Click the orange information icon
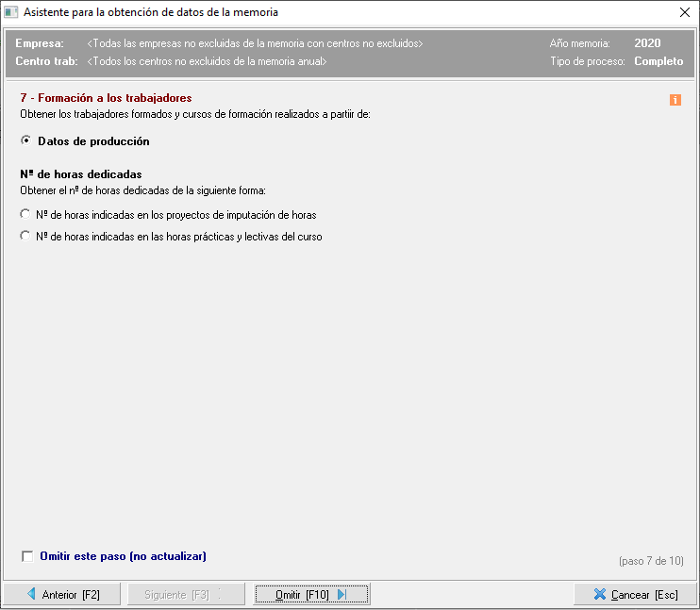700x610 pixels. point(675,100)
